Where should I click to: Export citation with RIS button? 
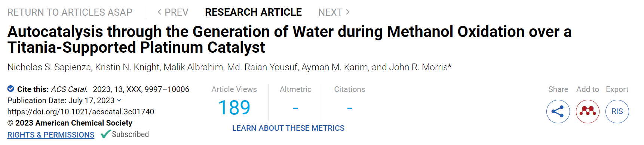[x=617, y=111]
